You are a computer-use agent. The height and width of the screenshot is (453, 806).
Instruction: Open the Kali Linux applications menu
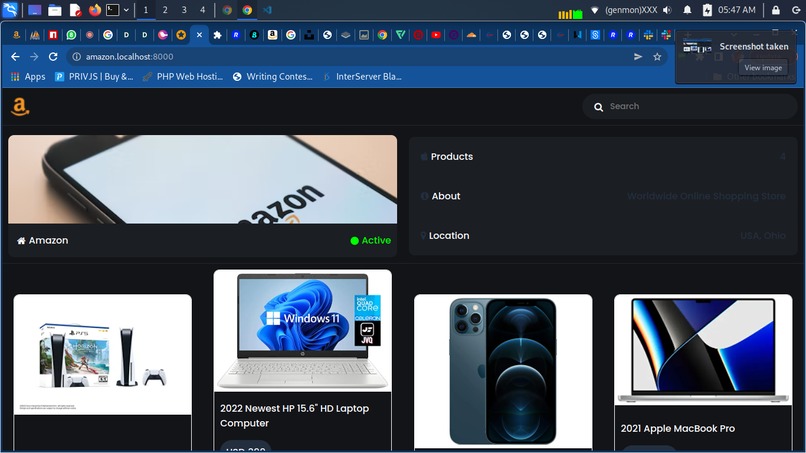[10, 10]
